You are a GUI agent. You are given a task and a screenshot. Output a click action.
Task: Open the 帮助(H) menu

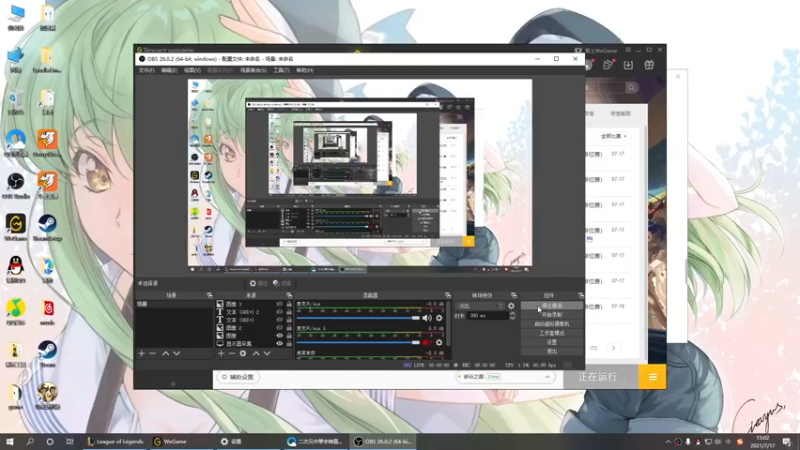click(305, 70)
